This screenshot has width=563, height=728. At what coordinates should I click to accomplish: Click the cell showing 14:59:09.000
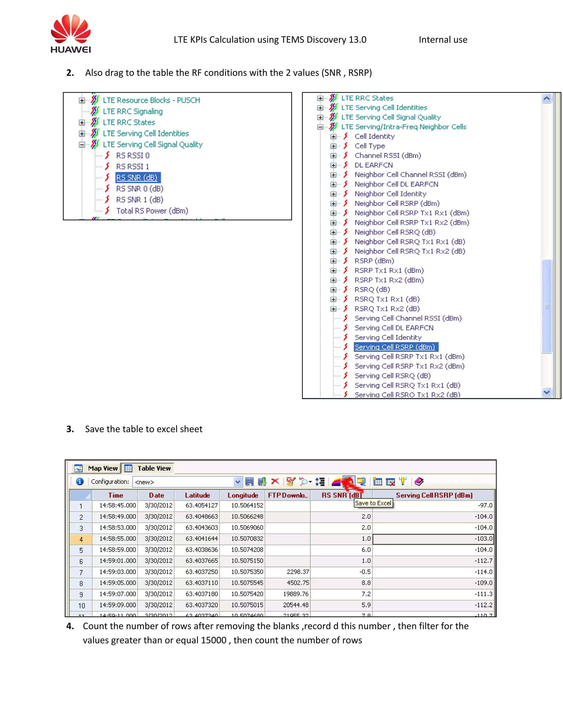tap(115, 605)
